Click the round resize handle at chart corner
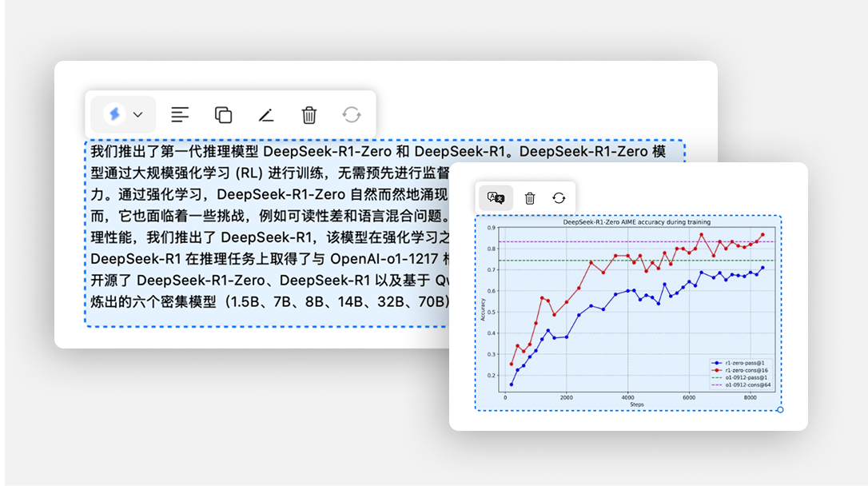Viewport: 868px width, 486px height. pyautogui.click(x=780, y=410)
